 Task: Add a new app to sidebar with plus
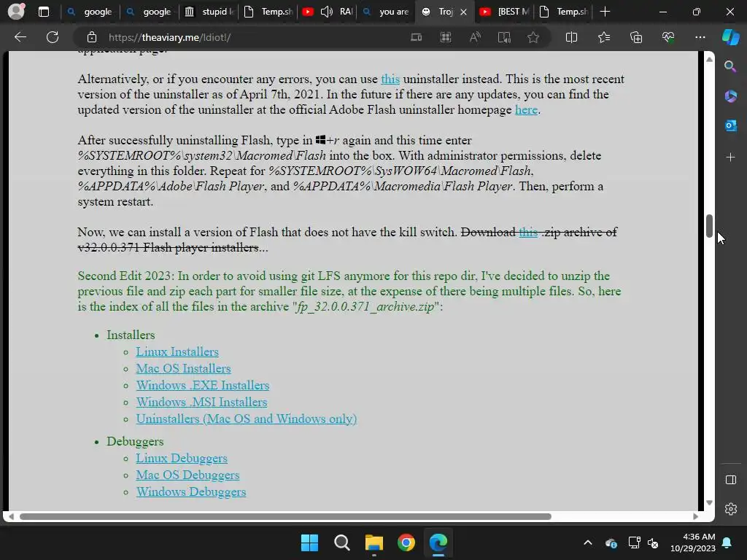(730, 157)
